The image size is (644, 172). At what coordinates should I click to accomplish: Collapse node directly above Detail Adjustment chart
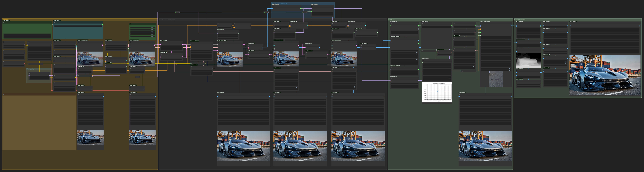pos(423,61)
